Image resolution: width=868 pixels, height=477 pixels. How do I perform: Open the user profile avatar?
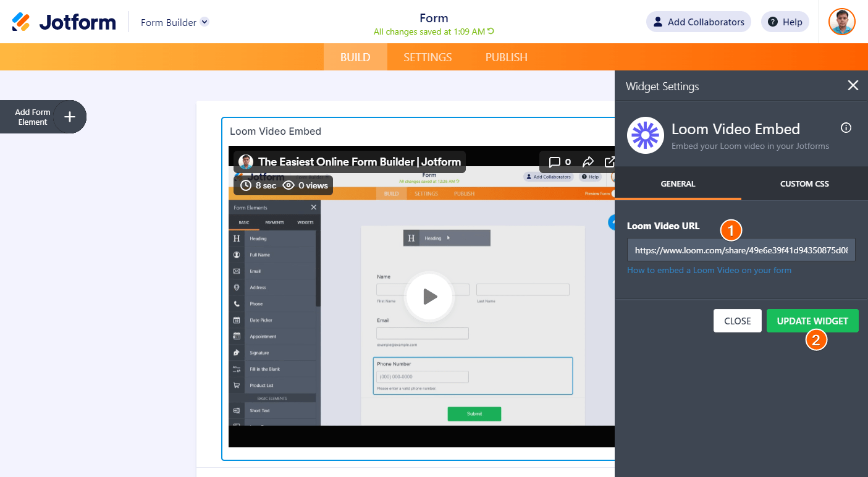(842, 22)
